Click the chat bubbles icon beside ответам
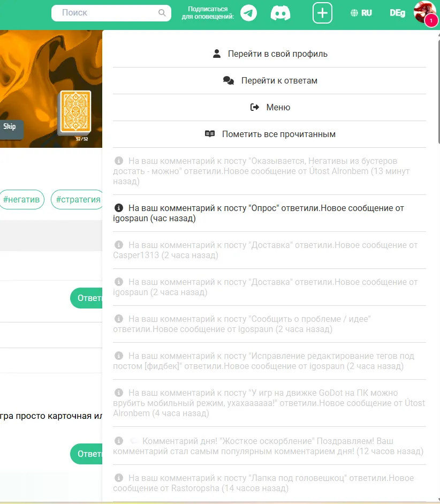The height and width of the screenshot is (504, 440). [x=229, y=80]
